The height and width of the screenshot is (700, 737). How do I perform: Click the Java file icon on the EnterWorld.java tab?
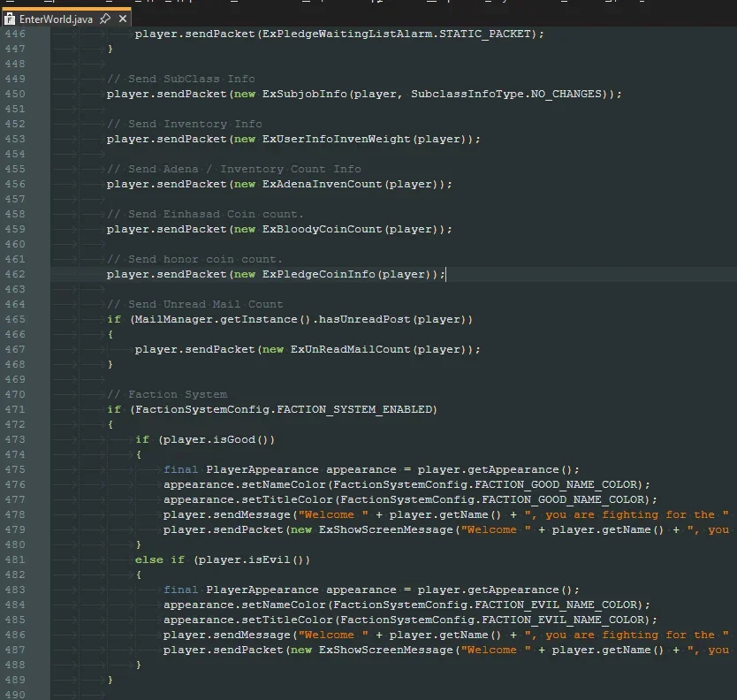point(10,19)
